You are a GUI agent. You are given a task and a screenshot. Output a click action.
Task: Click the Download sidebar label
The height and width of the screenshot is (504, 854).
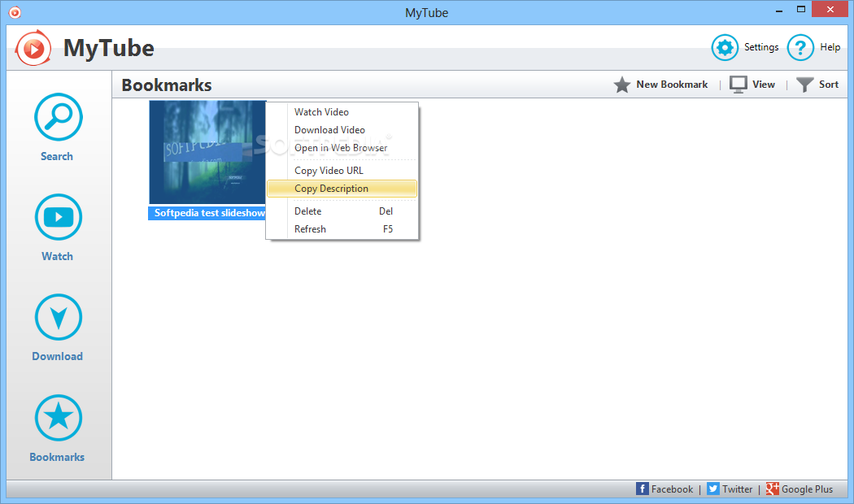tap(57, 357)
